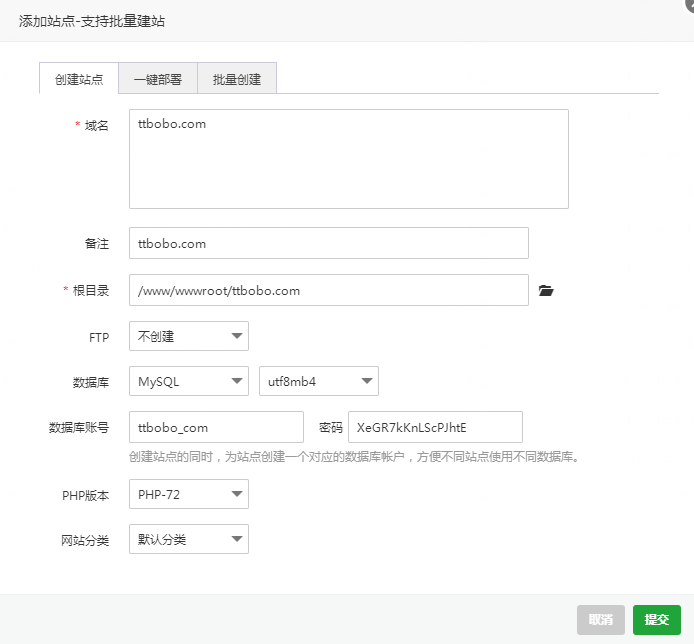694x644 pixels.
Task: Expand the 网站分类 dropdown showing 默认分类
Action: click(x=189, y=540)
